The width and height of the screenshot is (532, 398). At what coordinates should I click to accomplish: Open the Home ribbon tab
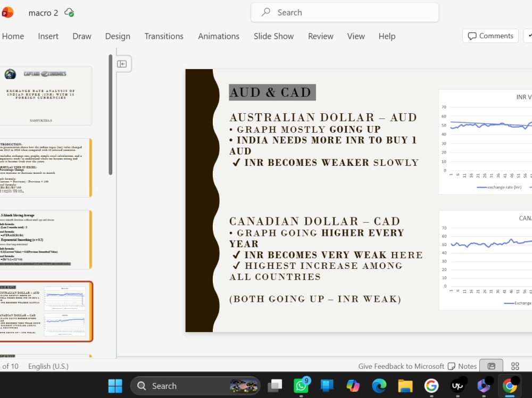tap(13, 36)
